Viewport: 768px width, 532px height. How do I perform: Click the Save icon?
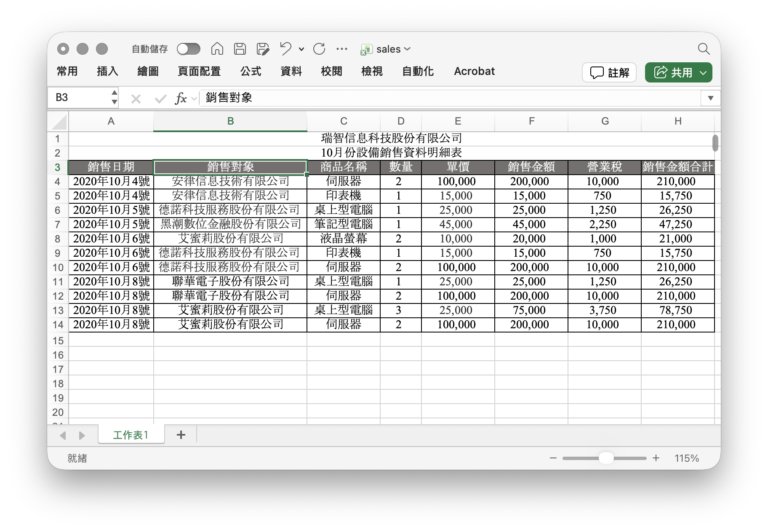pos(240,49)
